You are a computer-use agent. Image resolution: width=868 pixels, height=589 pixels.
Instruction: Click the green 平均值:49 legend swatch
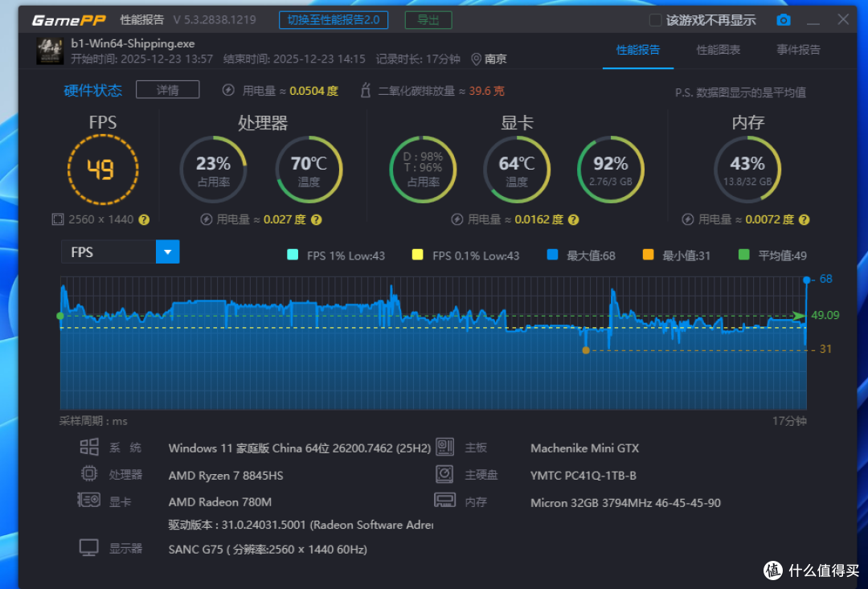744,256
